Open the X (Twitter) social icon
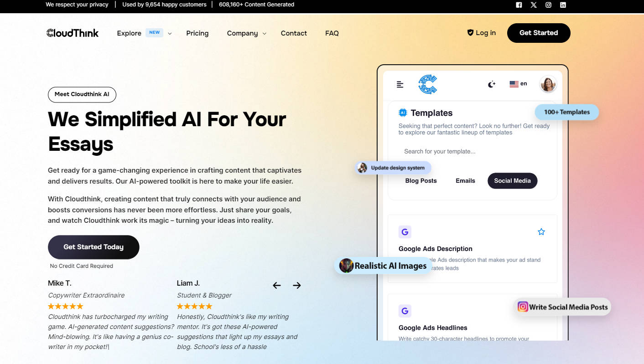The height and width of the screenshot is (364, 644). (x=534, y=5)
